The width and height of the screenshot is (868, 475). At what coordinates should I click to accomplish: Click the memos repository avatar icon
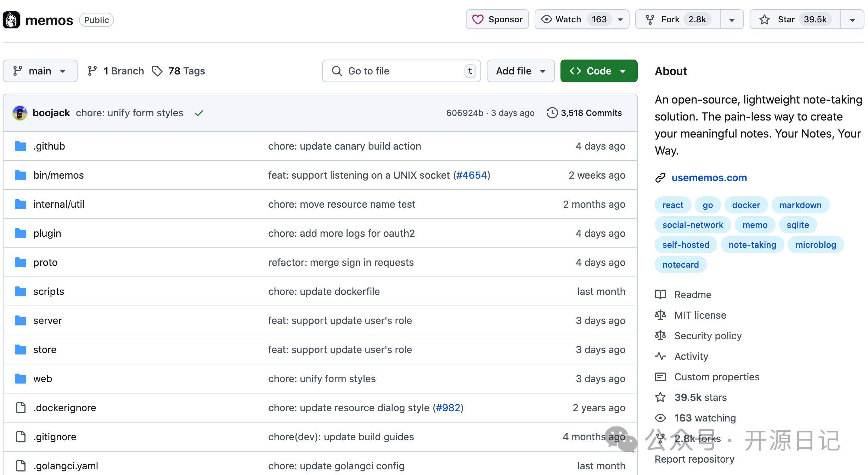[11, 20]
